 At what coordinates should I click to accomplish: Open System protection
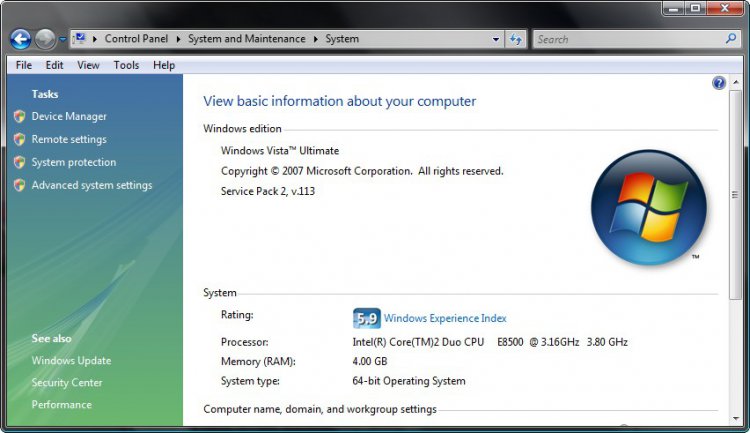coord(74,162)
